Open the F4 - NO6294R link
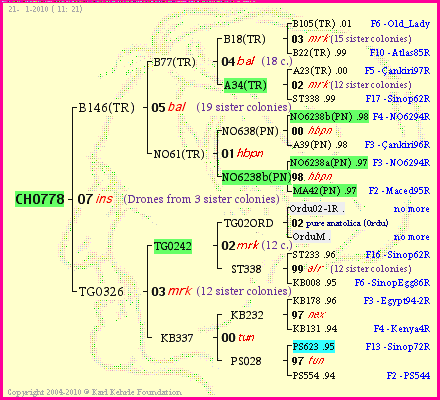This screenshot has height=400, width=440. coord(401,117)
